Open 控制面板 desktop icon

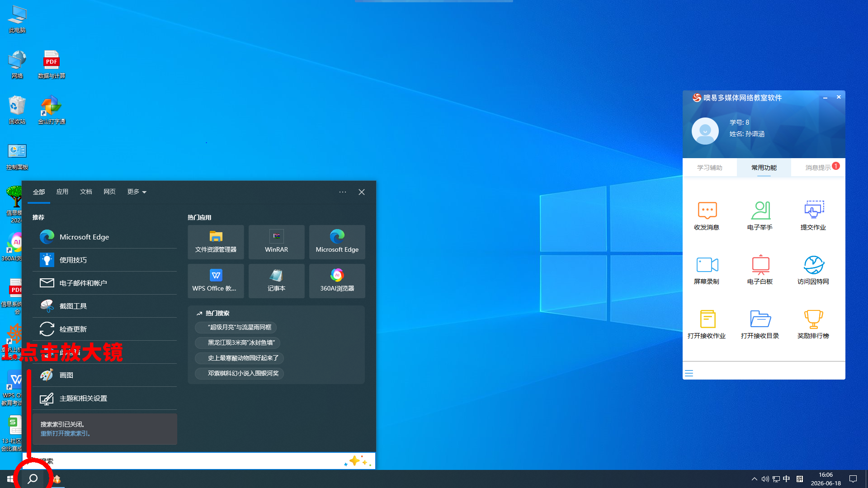pyautogui.click(x=17, y=156)
